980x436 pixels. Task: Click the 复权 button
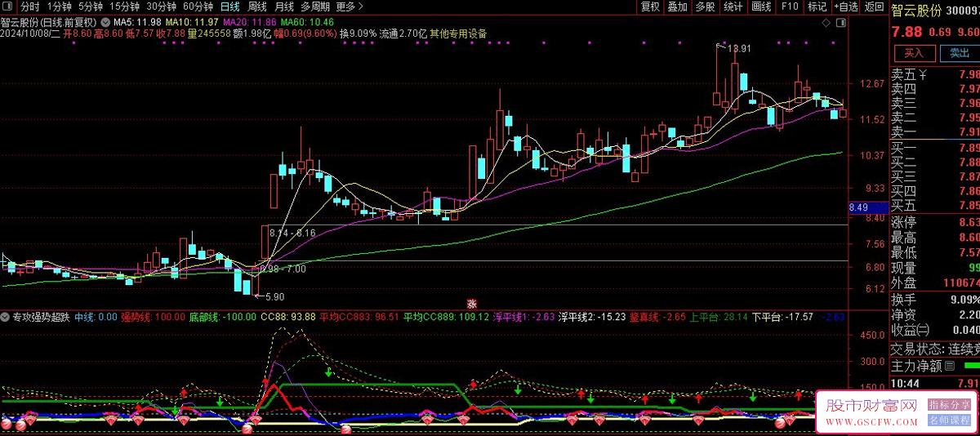click(x=650, y=7)
